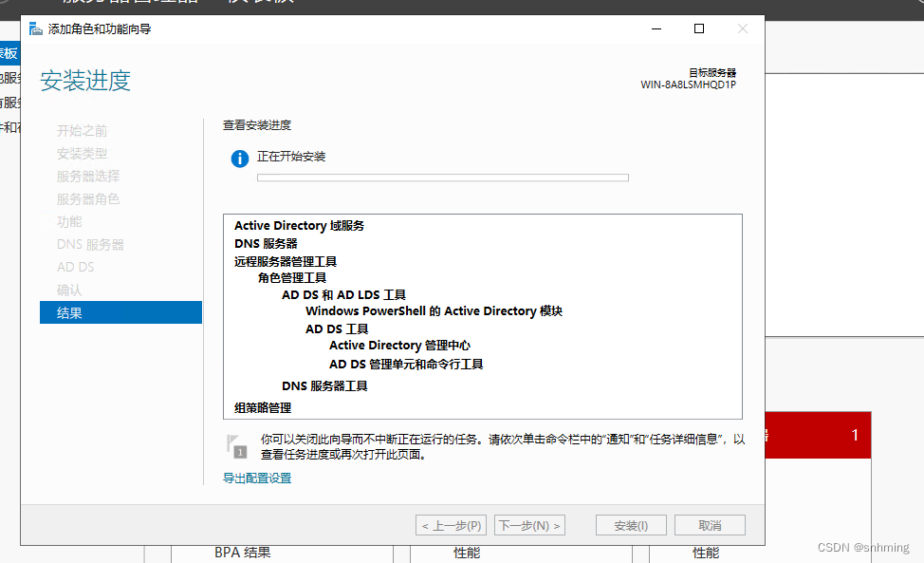Viewport: 924px width, 563px height.
Task: Click the 上一步(P) button
Action: tap(451, 525)
